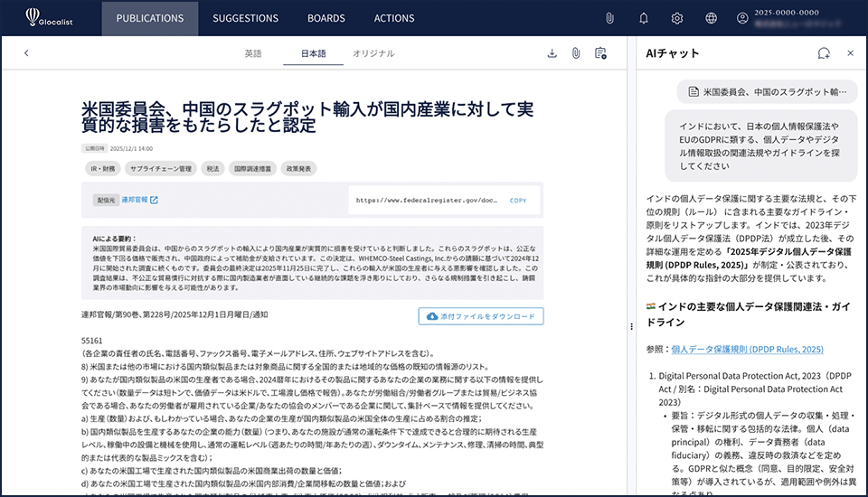The image size is (868, 497).
Task: Open 個人データ保護規則 (DPDP Rules, 2025) link
Action: pos(748,349)
